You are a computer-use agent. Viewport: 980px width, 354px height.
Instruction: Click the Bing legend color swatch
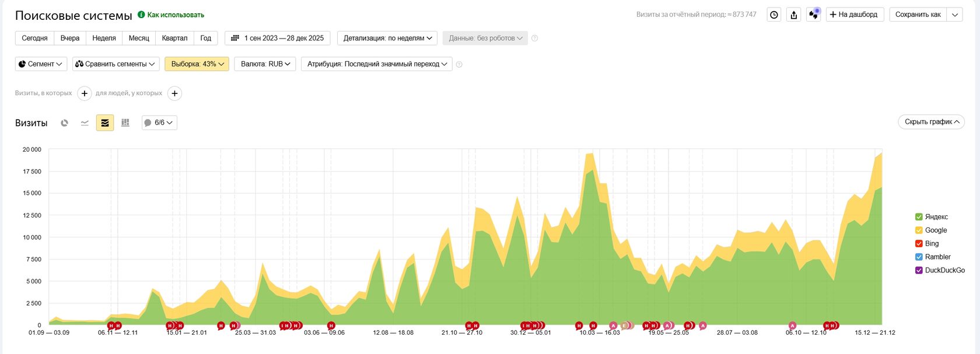tap(919, 244)
